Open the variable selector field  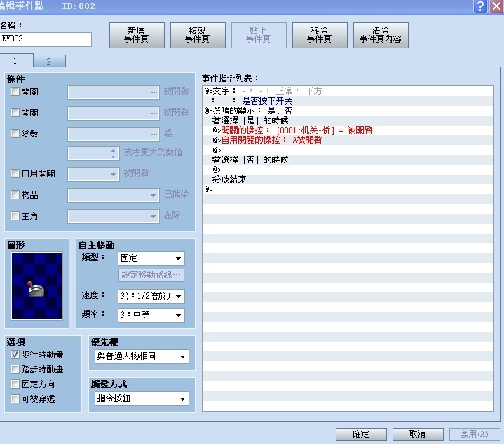(x=114, y=134)
